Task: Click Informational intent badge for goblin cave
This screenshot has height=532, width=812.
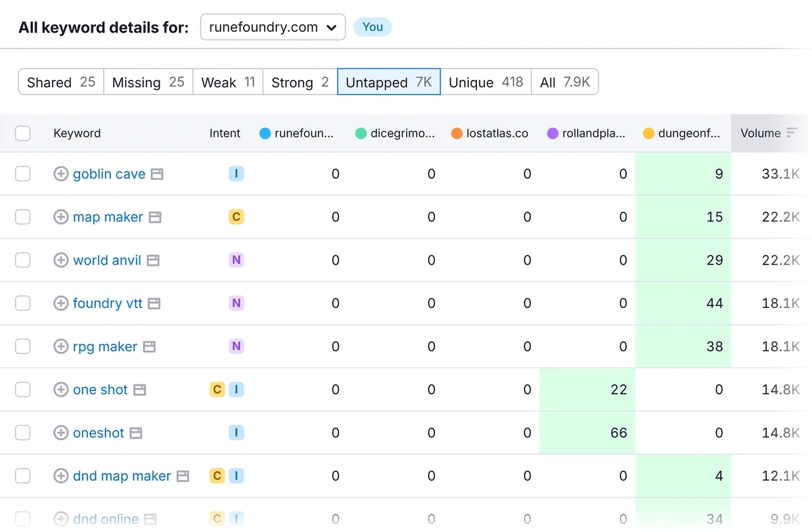Action: [236, 174]
